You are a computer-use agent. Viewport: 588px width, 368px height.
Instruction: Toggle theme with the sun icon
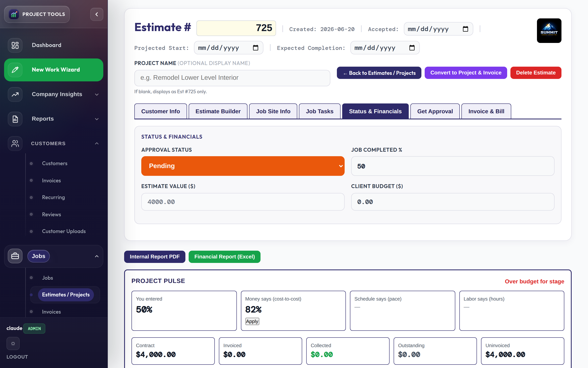coord(13,343)
